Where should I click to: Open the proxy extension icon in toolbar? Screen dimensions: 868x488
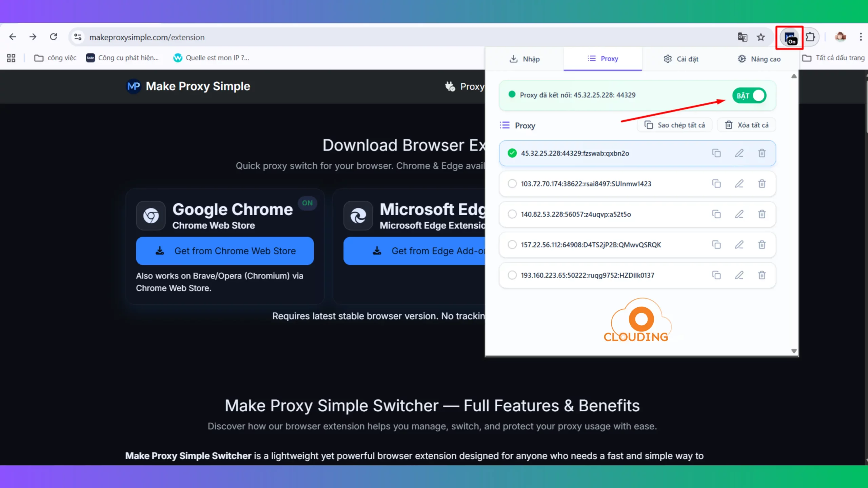coord(789,37)
